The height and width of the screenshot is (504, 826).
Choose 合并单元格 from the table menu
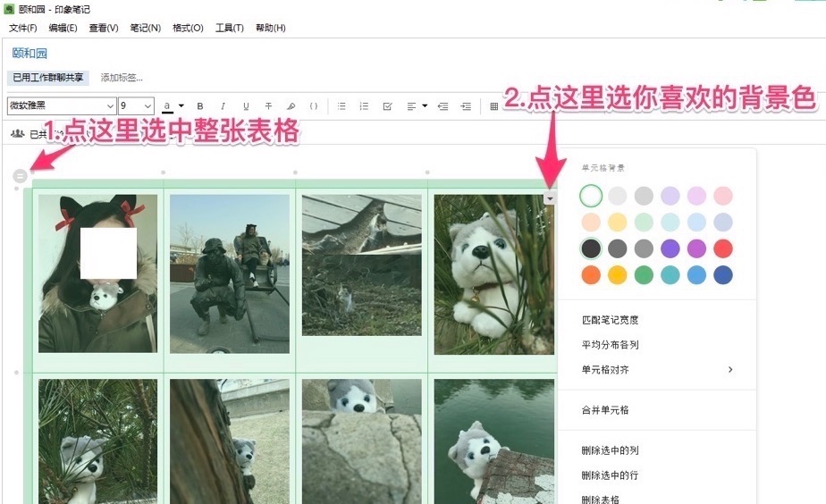click(x=605, y=410)
